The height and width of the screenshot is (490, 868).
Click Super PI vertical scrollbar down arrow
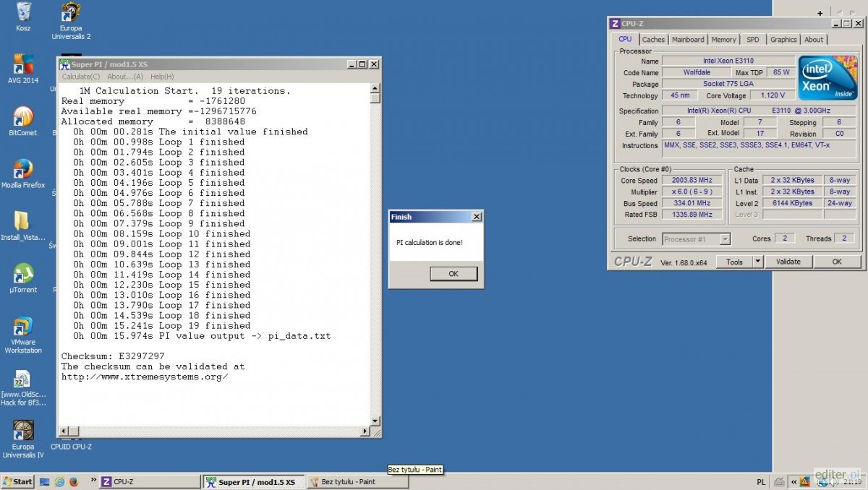(375, 421)
